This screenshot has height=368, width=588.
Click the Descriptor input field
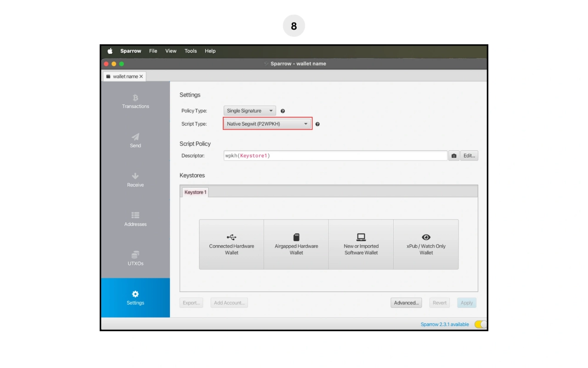pyautogui.click(x=335, y=156)
